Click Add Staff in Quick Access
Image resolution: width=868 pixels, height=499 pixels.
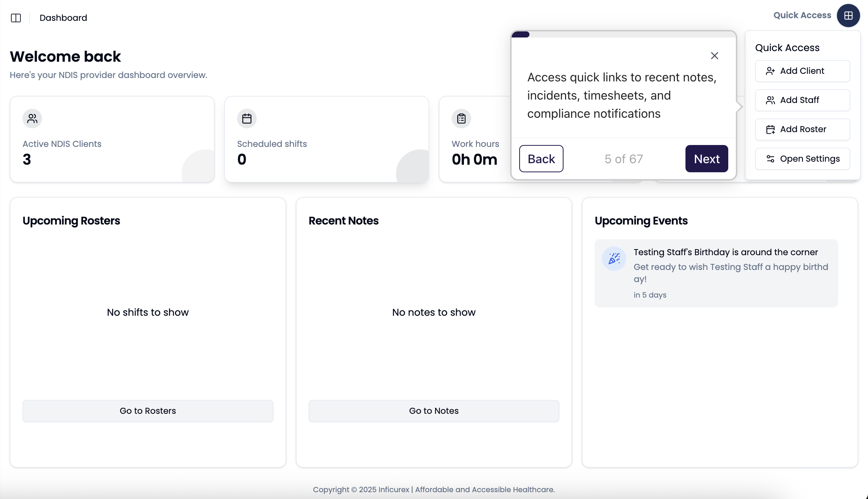pos(802,100)
